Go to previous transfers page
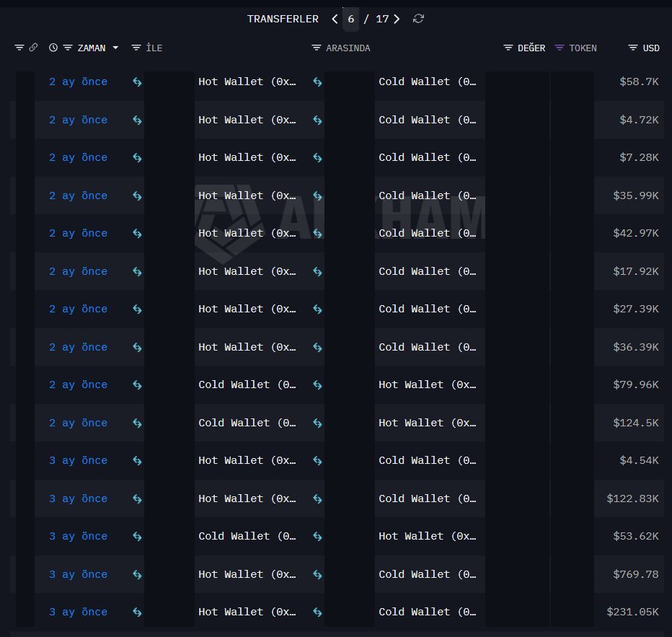 pos(335,19)
